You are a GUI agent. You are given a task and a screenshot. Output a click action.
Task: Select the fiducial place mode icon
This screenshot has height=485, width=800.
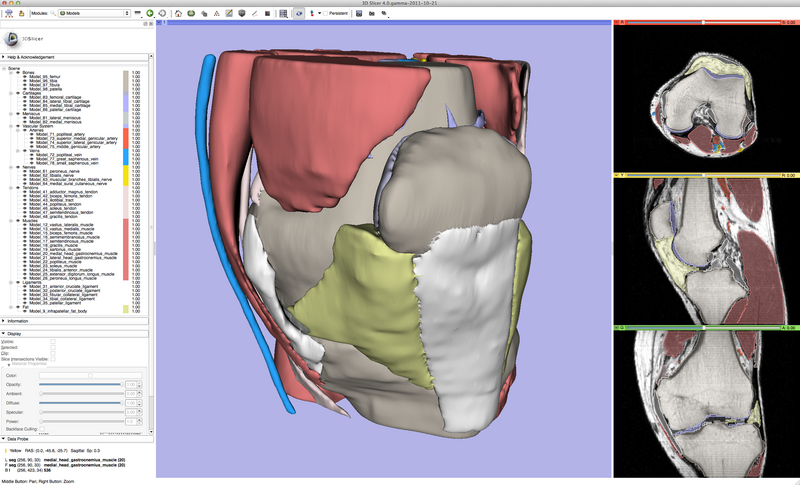[312, 13]
